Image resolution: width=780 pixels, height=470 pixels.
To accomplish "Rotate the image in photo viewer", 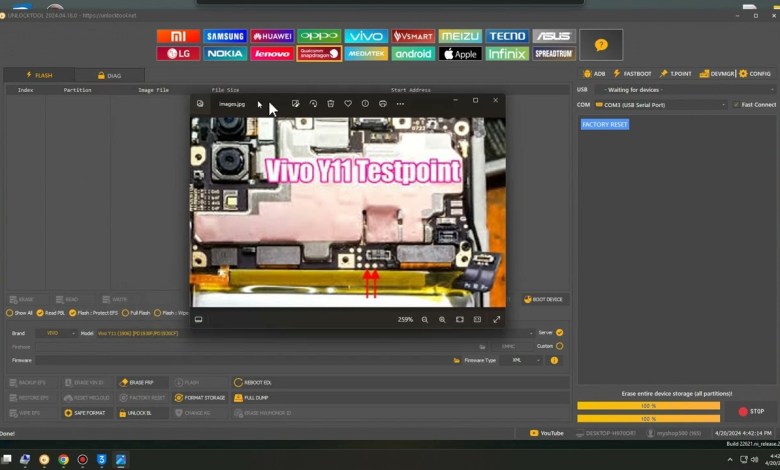I will coord(313,103).
